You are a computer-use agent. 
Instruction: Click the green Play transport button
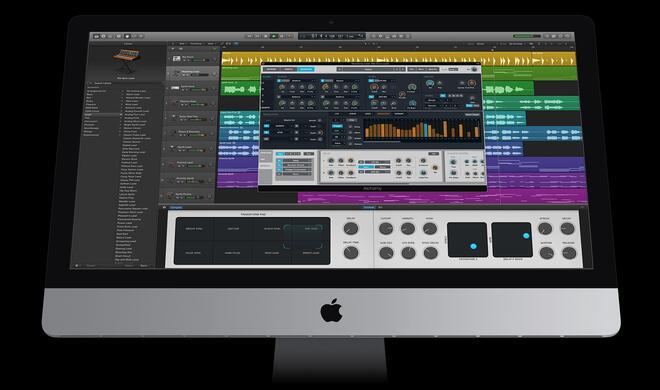tap(274, 37)
